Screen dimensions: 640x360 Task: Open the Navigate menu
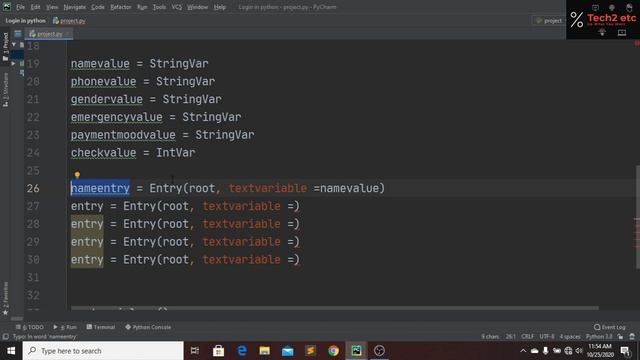coord(75,7)
